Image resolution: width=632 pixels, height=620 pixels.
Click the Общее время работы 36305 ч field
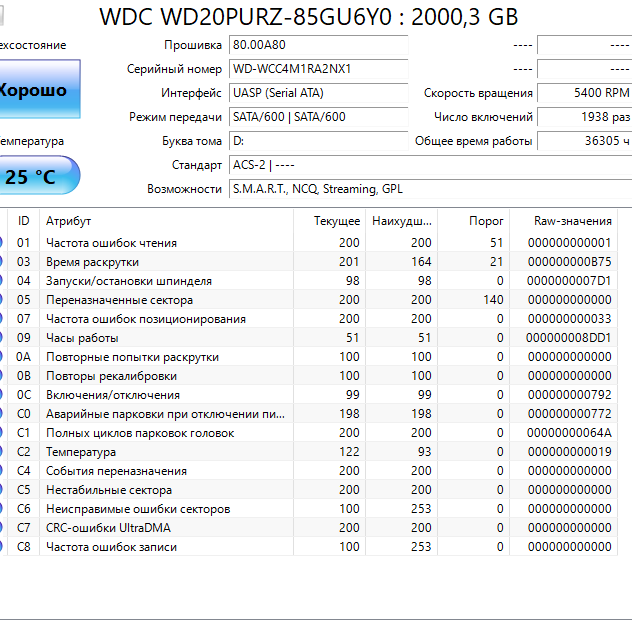click(584, 141)
